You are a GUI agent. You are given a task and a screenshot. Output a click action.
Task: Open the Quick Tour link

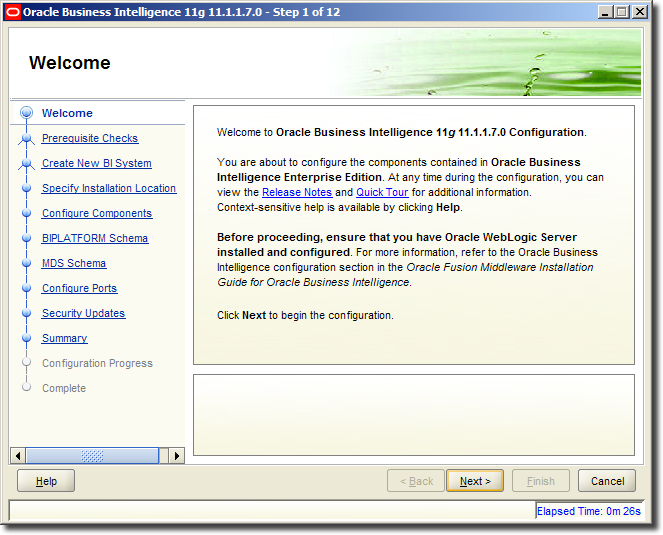(x=382, y=192)
